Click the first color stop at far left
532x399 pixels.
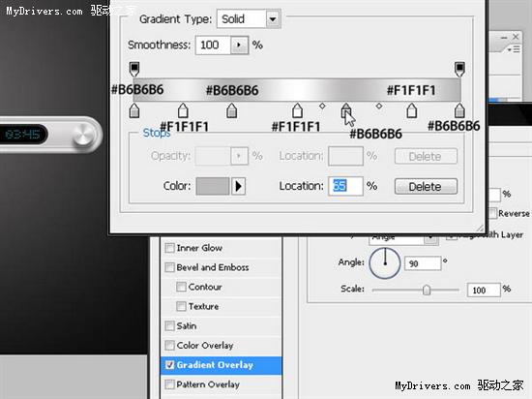134,110
